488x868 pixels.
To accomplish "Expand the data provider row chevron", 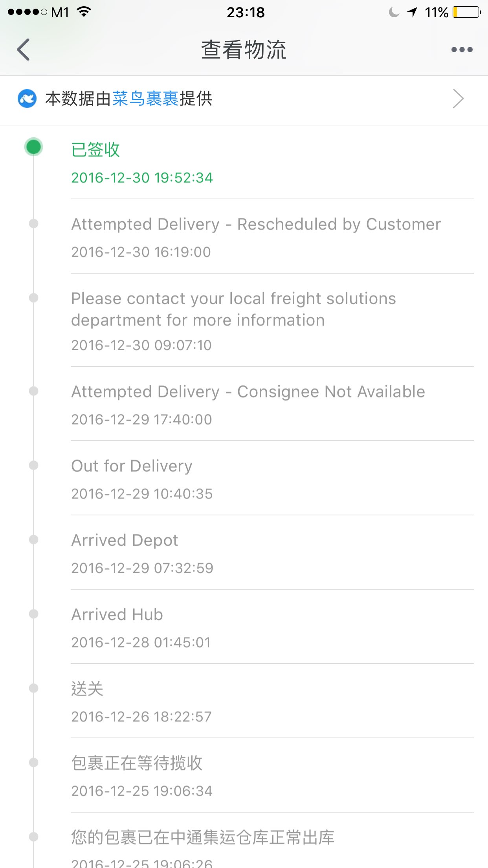I will pos(458,99).
